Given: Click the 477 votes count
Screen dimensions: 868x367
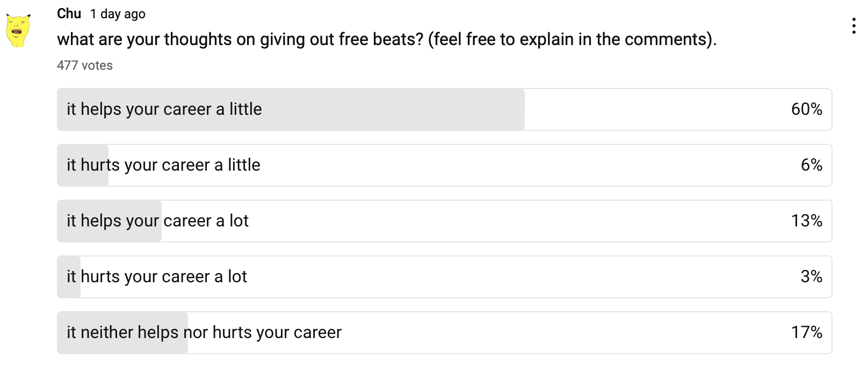Looking at the screenshot, I should click(85, 65).
